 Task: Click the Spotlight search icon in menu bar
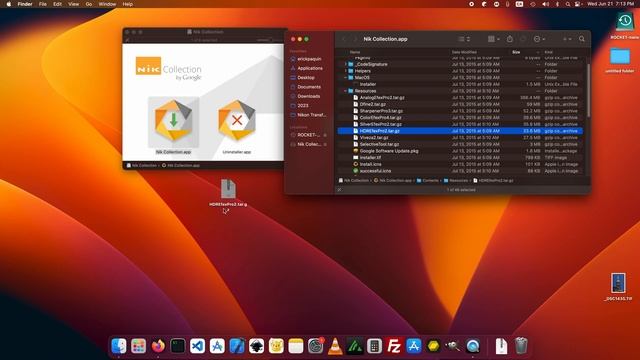[567, 4]
